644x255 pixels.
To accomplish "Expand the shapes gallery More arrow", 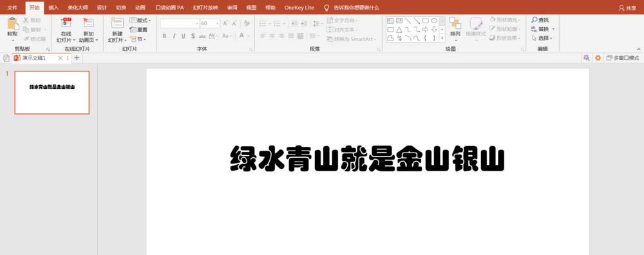I will point(442,38).
